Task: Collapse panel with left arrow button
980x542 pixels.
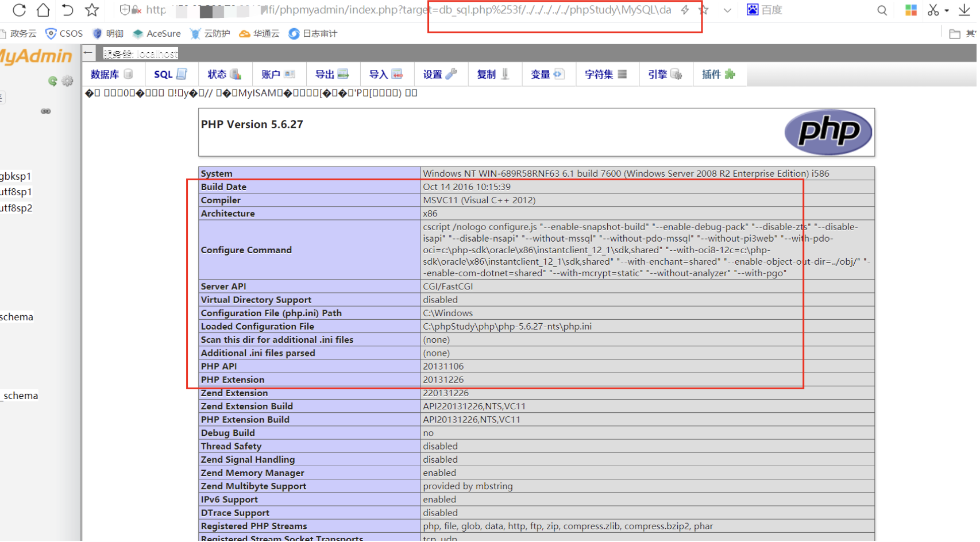Action: 88,53
